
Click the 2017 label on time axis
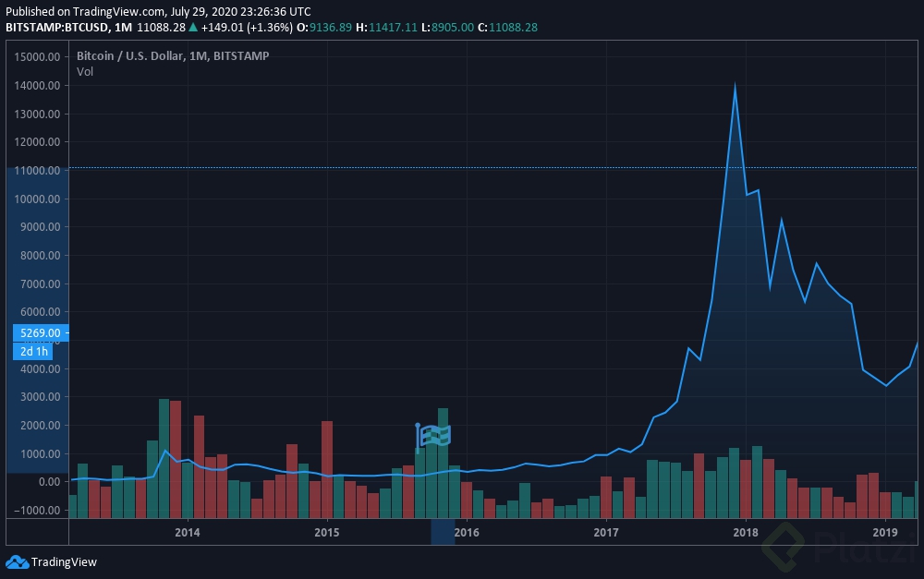(606, 533)
